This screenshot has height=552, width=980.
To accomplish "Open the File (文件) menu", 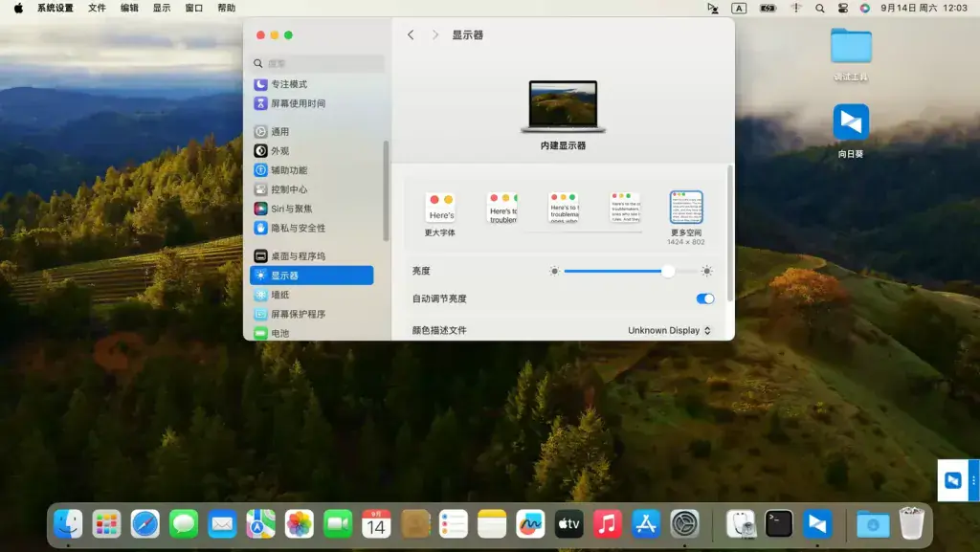I will coord(97,8).
